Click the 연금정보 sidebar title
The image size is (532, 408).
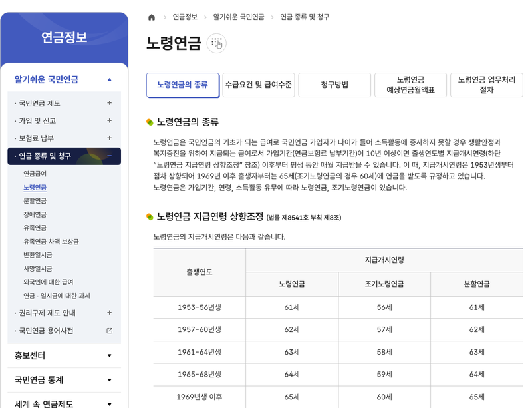coord(64,37)
